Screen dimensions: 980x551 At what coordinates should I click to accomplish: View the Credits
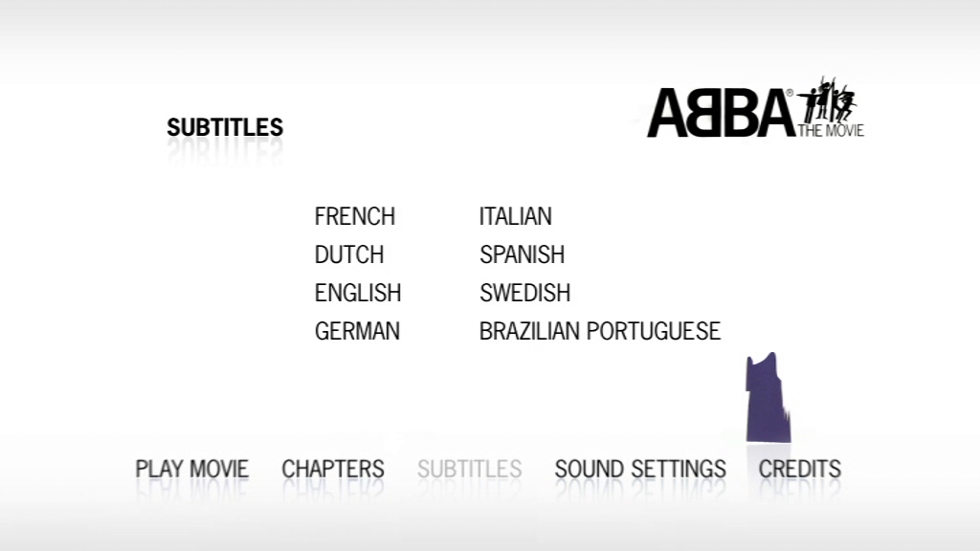click(800, 469)
